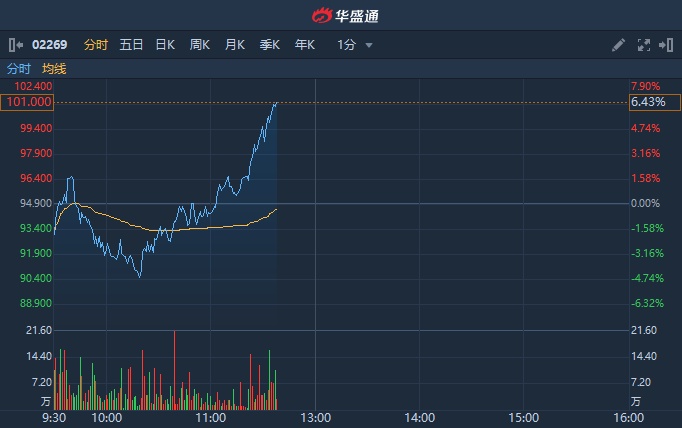Click the collapse panel icon beside stock code 02269

point(15,45)
